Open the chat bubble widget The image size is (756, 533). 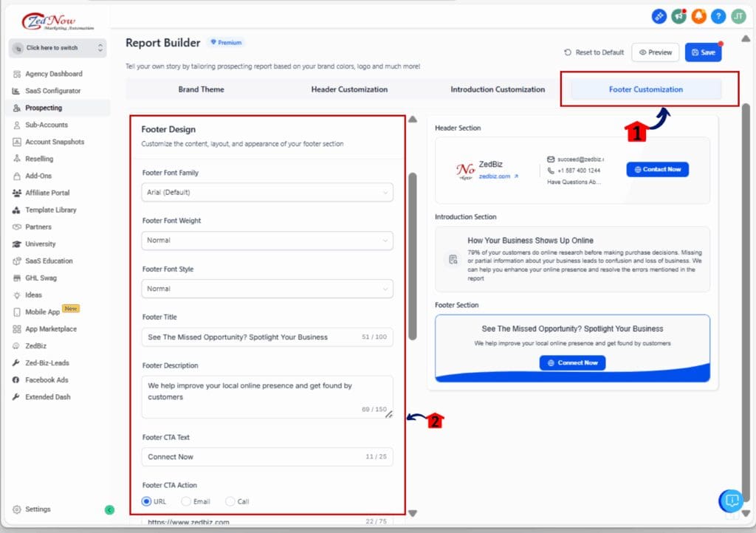point(730,501)
